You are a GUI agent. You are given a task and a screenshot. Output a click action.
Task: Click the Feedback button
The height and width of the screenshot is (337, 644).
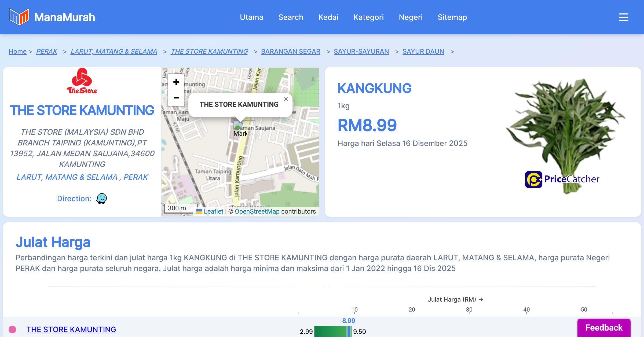pos(604,328)
